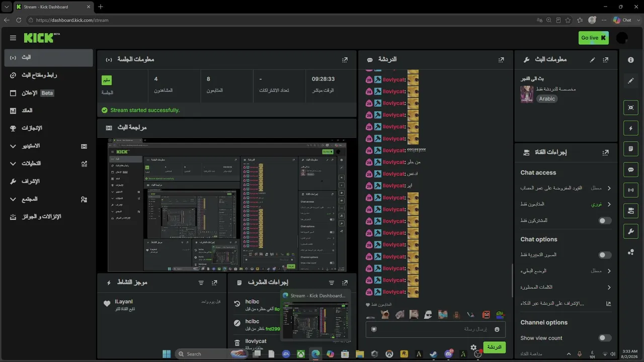Image resolution: width=644 pixels, height=362 pixels.
Task: Open the الإعلان Beta sidebar item
Action: coord(48,93)
